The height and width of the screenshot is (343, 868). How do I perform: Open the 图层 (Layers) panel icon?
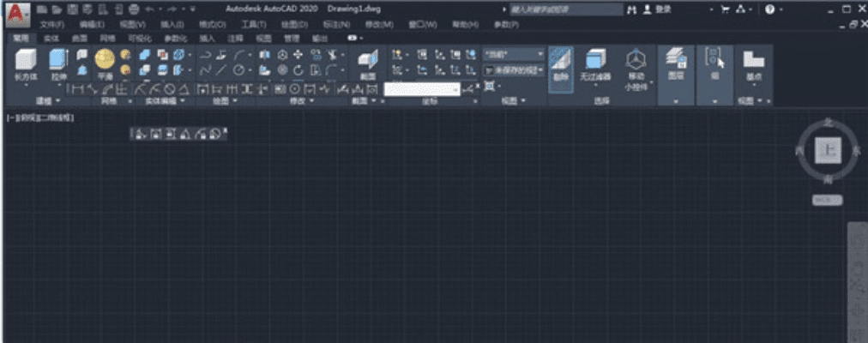676,63
